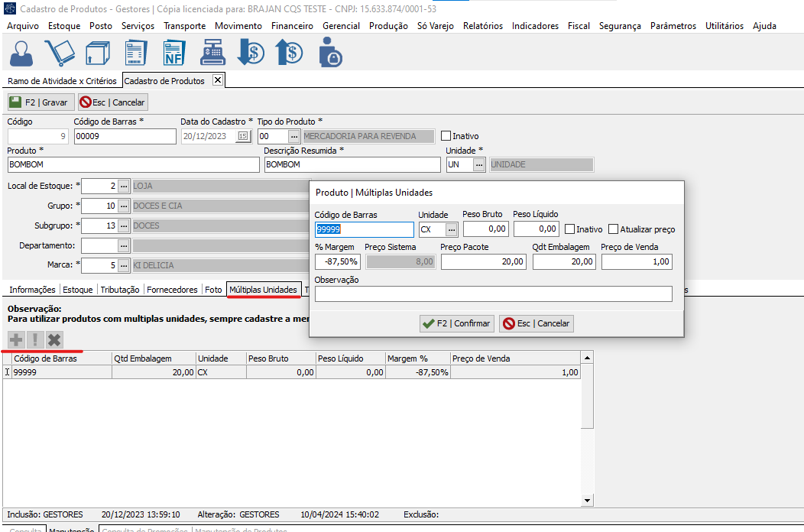Click the NF invoice document icon
This screenshot has height=532, width=804.
pyautogui.click(x=174, y=53)
